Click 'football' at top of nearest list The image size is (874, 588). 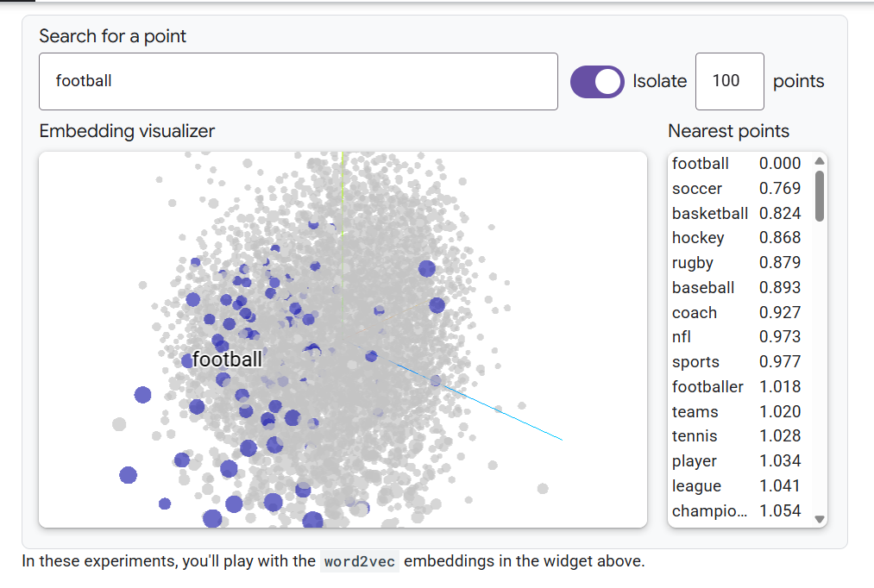(701, 164)
